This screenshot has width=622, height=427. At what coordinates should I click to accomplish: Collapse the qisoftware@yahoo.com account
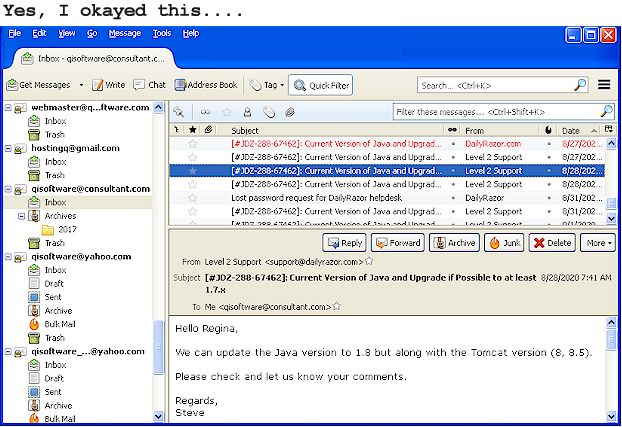click(8, 257)
